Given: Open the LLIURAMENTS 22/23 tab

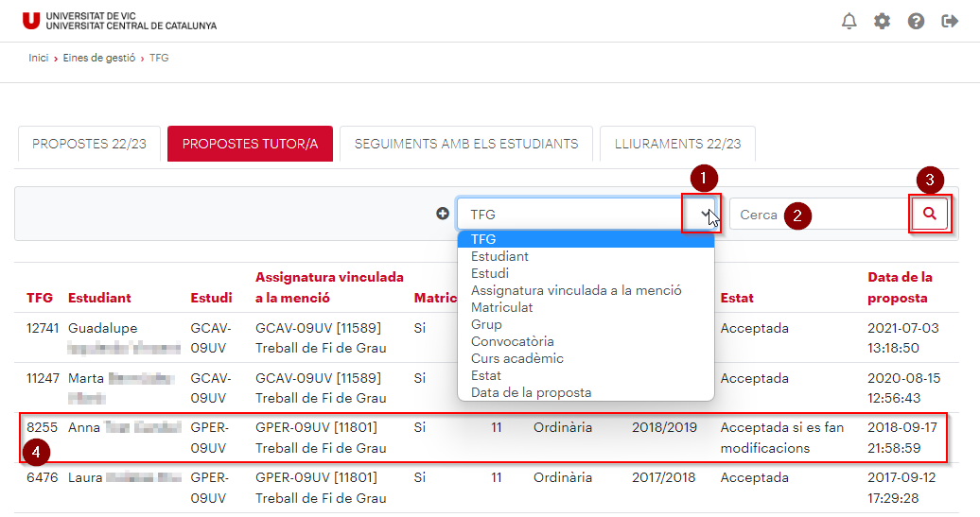Looking at the screenshot, I should [677, 144].
